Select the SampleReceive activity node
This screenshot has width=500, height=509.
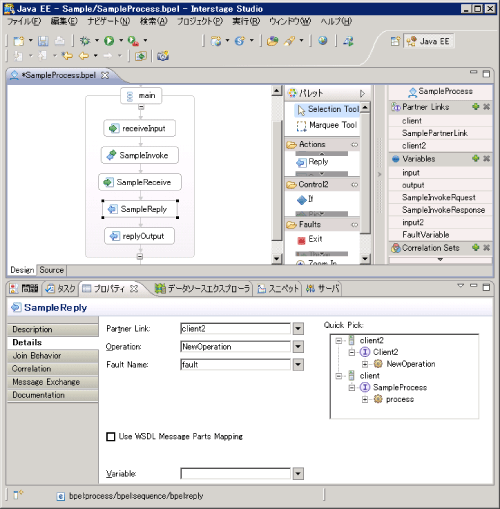(x=140, y=182)
